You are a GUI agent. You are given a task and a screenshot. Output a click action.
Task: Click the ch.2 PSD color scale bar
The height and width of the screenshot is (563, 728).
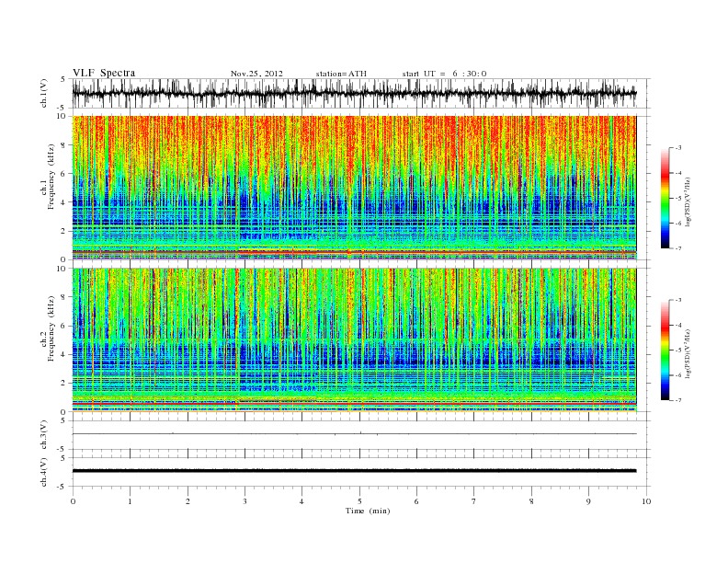click(x=665, y=350)
